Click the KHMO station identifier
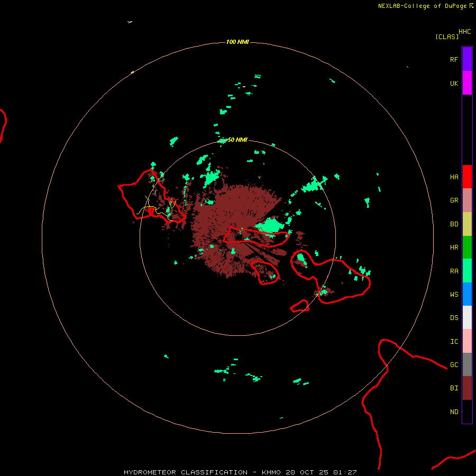The width and height of the screenshot is (476, 476). coord(271,472)
